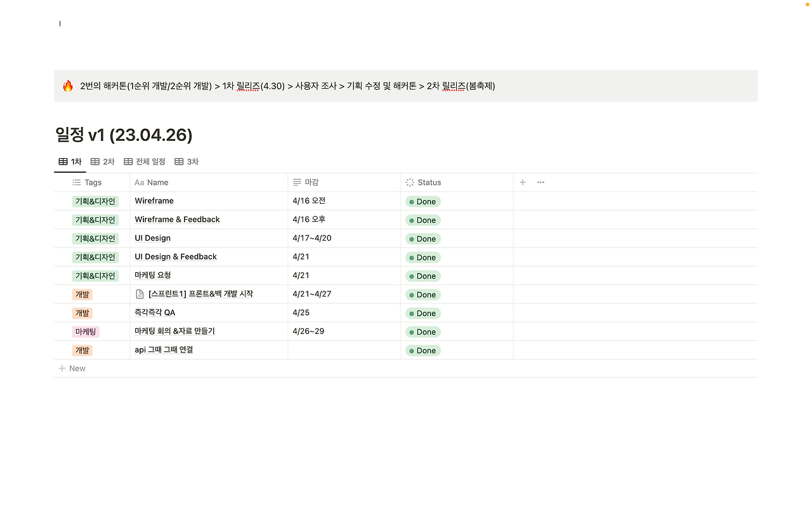Click 기획&디자인 tag in UI Design row
This screenshot has width=812, height=508.
coord(95,238)
